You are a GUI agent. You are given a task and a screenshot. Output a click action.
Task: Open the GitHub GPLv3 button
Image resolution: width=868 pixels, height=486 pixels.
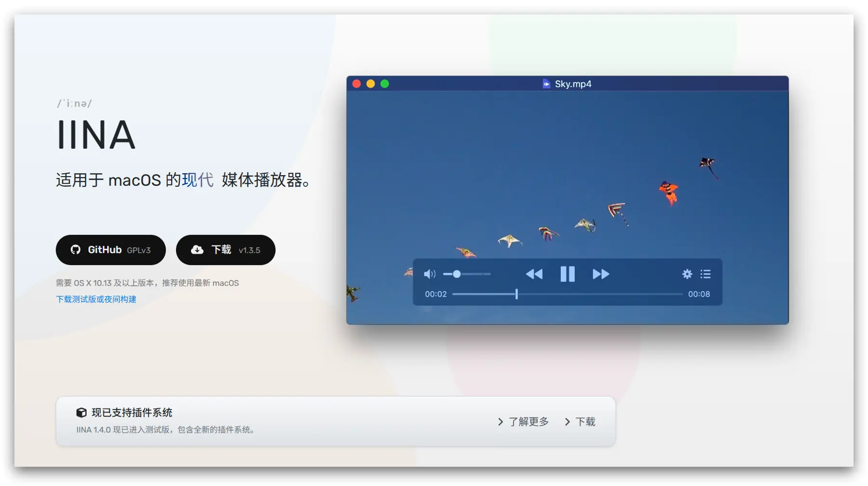[110, 250]
